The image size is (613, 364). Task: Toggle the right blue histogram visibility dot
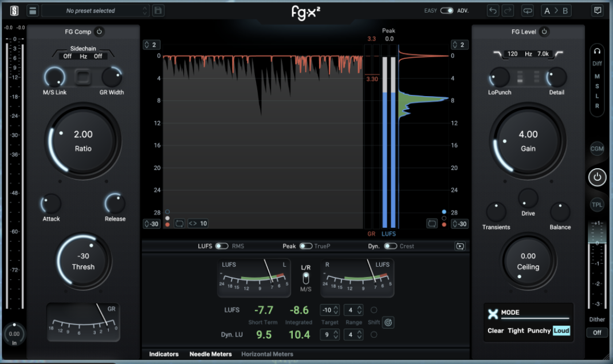point(444,212)
